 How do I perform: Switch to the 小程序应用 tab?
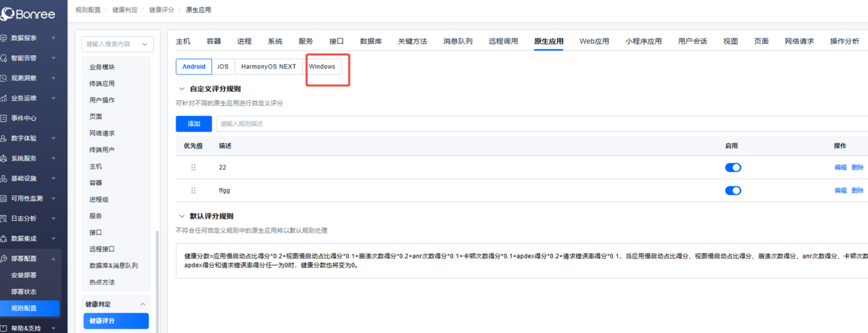point(643,41)
